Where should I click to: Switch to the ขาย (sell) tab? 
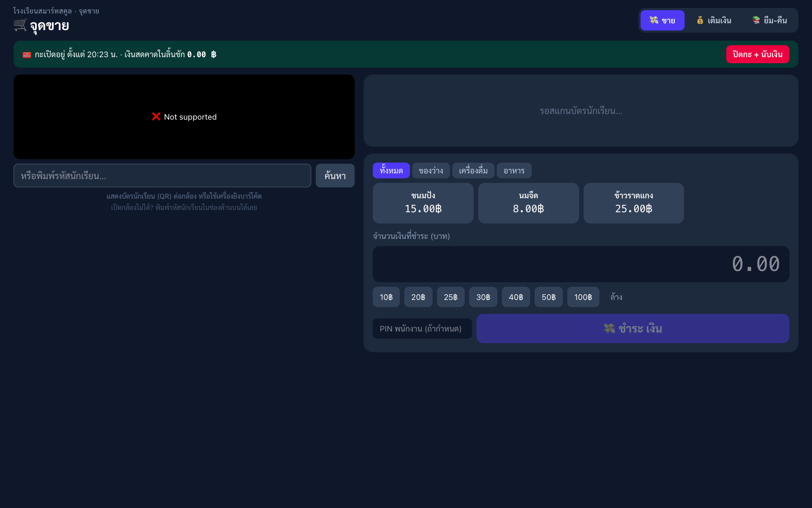pyautogui.click(x=662, y=20)
